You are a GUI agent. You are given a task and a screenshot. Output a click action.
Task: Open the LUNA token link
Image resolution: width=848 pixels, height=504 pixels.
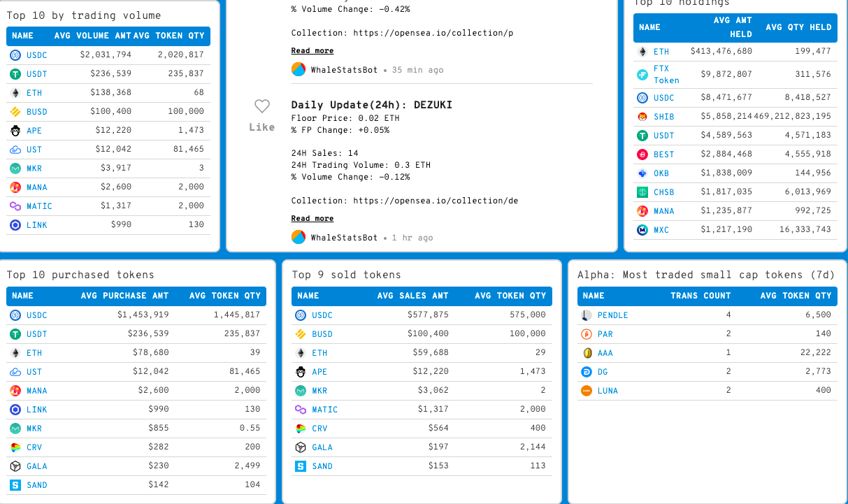click(608, 391)
